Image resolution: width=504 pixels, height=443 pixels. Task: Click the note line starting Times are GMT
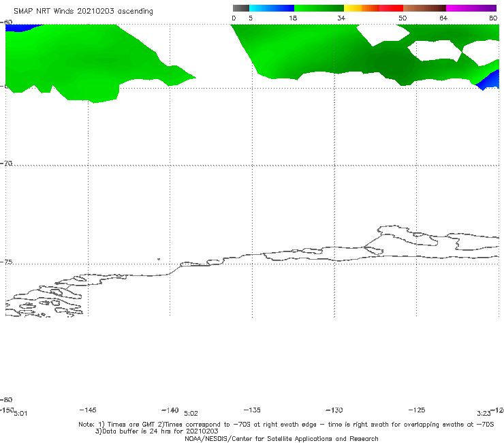pos(286,425)
